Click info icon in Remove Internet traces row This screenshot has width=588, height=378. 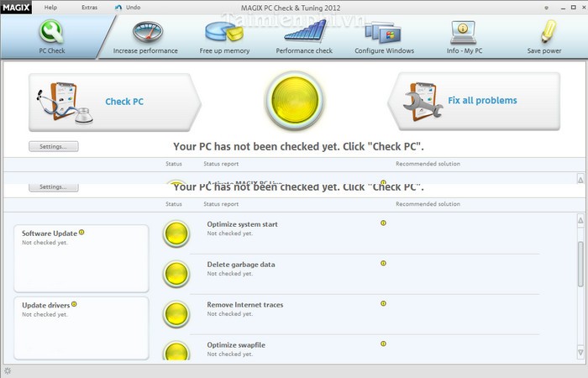383,303
